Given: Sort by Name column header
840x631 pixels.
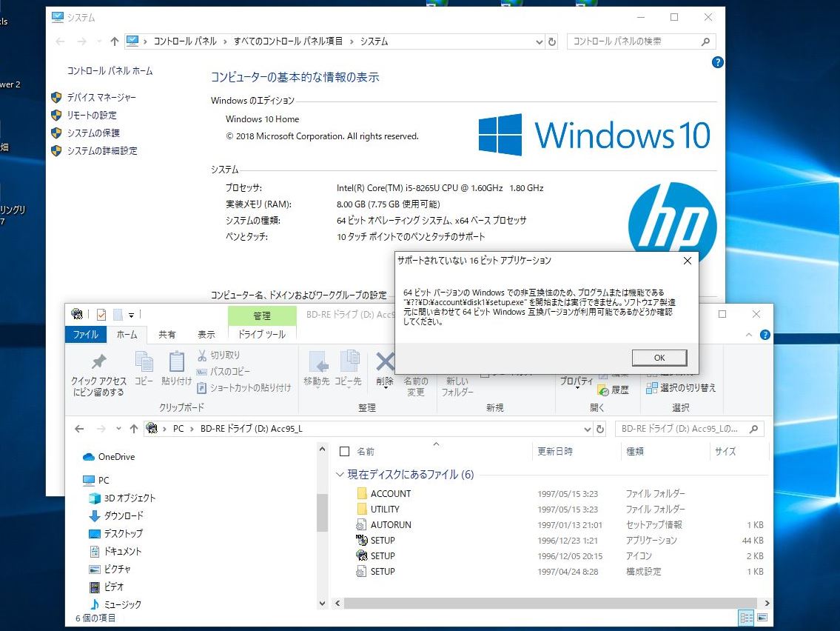Looking at the screenshot, I should point(366,452).
